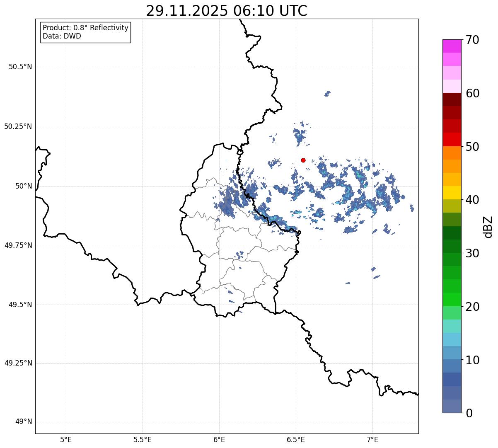Click the isolated radar echo near 50.4°N
The width and height of the screenshot is (498, 448).
(x=327, y=94)
